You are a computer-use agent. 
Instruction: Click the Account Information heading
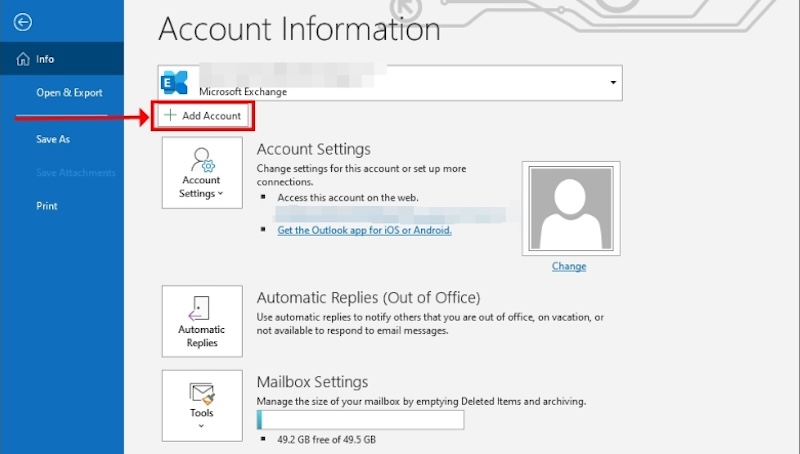click(x=299, y=29)
